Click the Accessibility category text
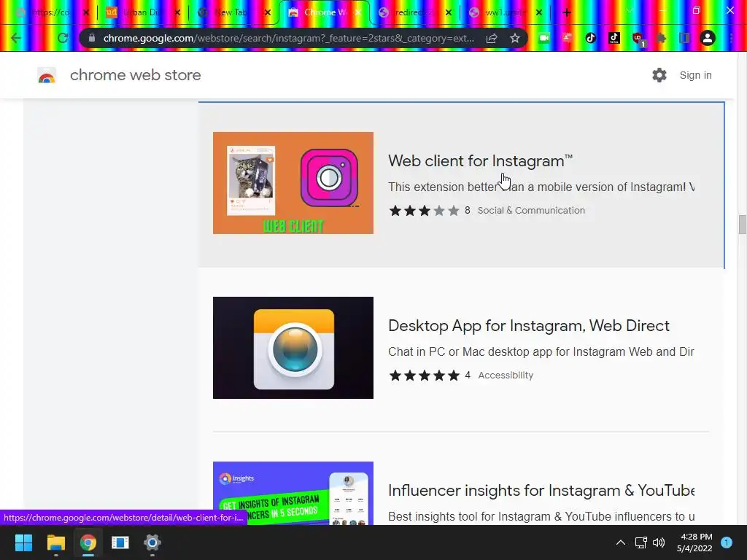The width and height of the screenshot is (747, 560). pyautogui.click(x=506, y=376)
